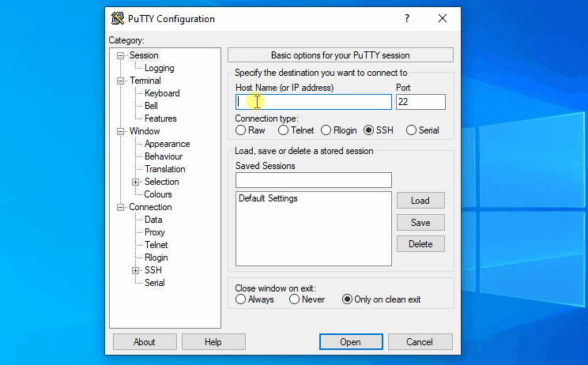Click the Open button
Image resolution: width=588 pixels, height=365 pixels.
[350, 342]
